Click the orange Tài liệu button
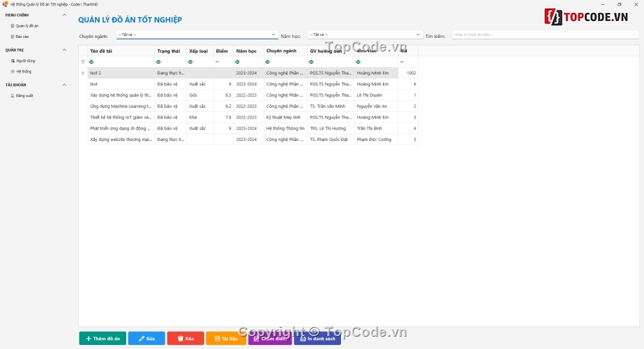The height and width of the screenshot is (349, 644). [x=226, y=338]
